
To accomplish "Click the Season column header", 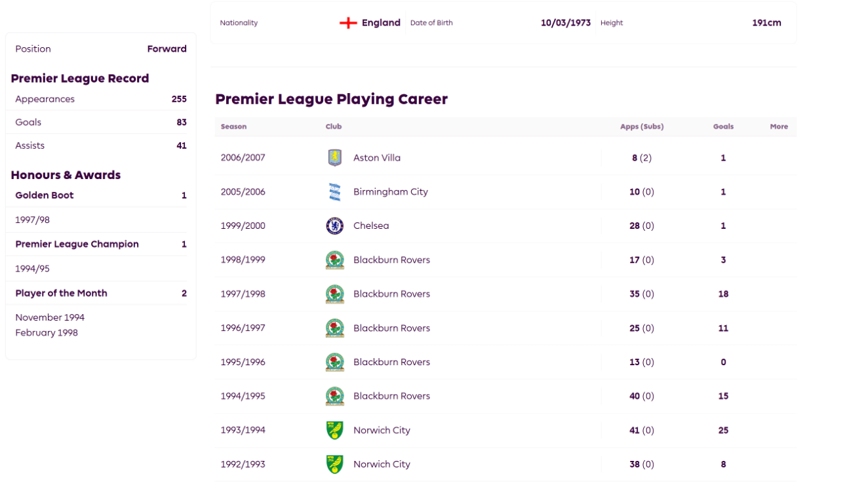I will [x=233, y=127].
